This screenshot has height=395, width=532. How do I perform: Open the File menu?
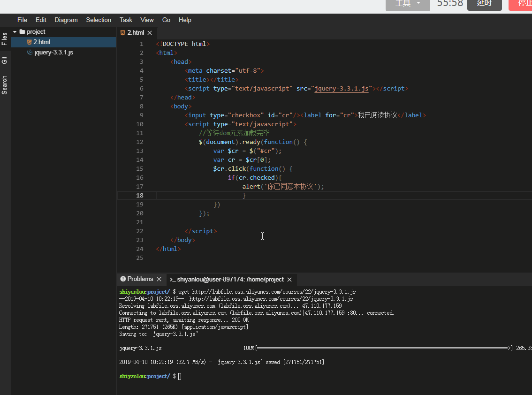coord(22,20)
